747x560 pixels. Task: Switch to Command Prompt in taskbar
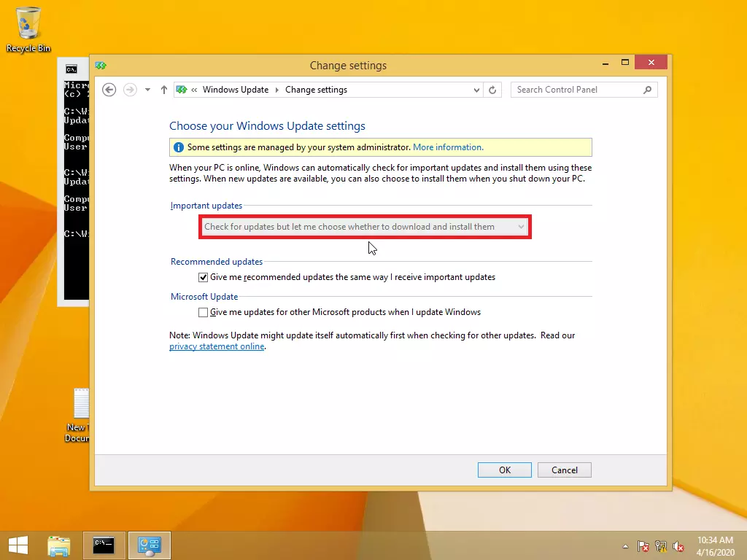point(104,545)
